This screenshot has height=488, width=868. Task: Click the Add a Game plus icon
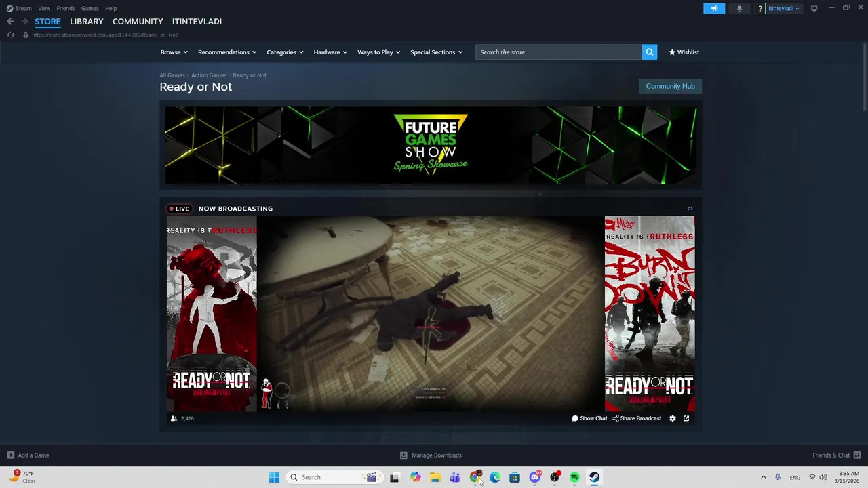point(10,455)
